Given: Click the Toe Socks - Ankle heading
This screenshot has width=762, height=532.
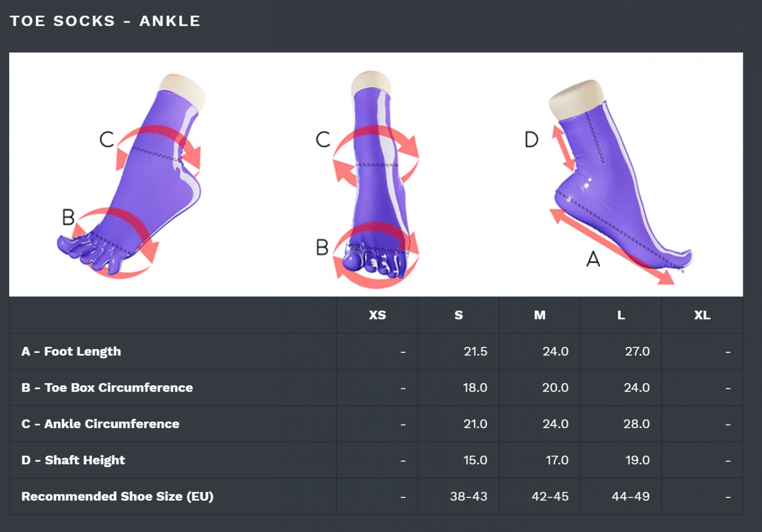Looking at the screenshot, I should pos(105,21).
